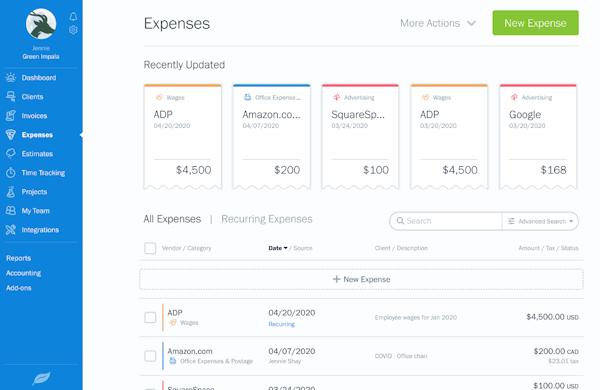Click the Recurring link under ADP date
Viewport: 600px width, 390px height.
pyautogui.click(x=282, y=324)
